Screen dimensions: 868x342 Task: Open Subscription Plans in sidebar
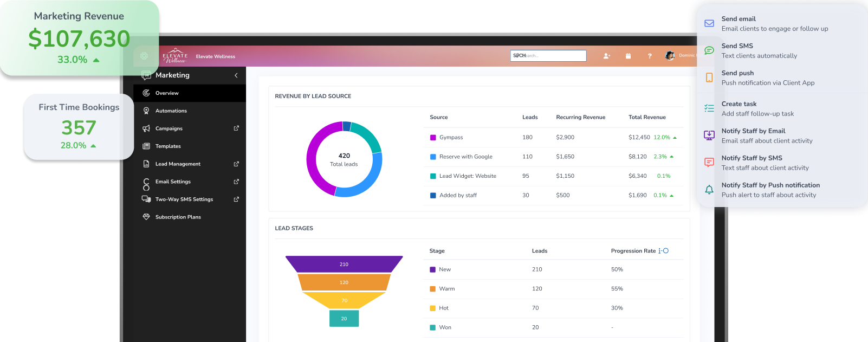tap(178, 217)
